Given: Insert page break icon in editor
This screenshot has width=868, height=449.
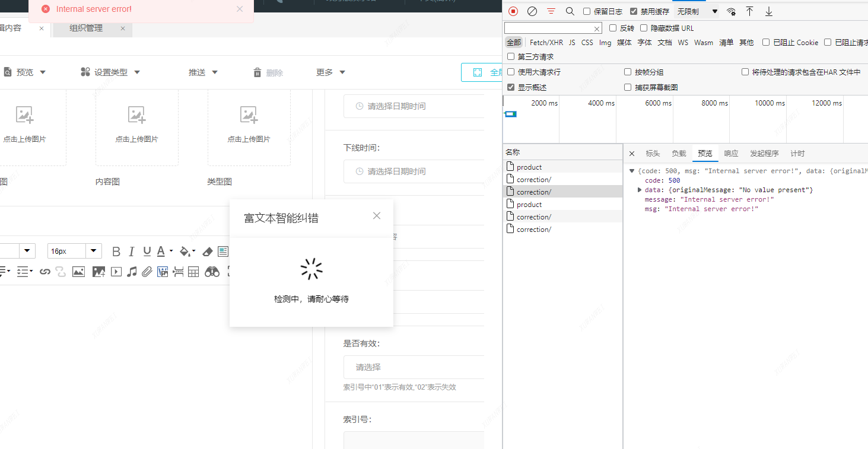Looking at the screenshot, I should (x=178, y=272).
